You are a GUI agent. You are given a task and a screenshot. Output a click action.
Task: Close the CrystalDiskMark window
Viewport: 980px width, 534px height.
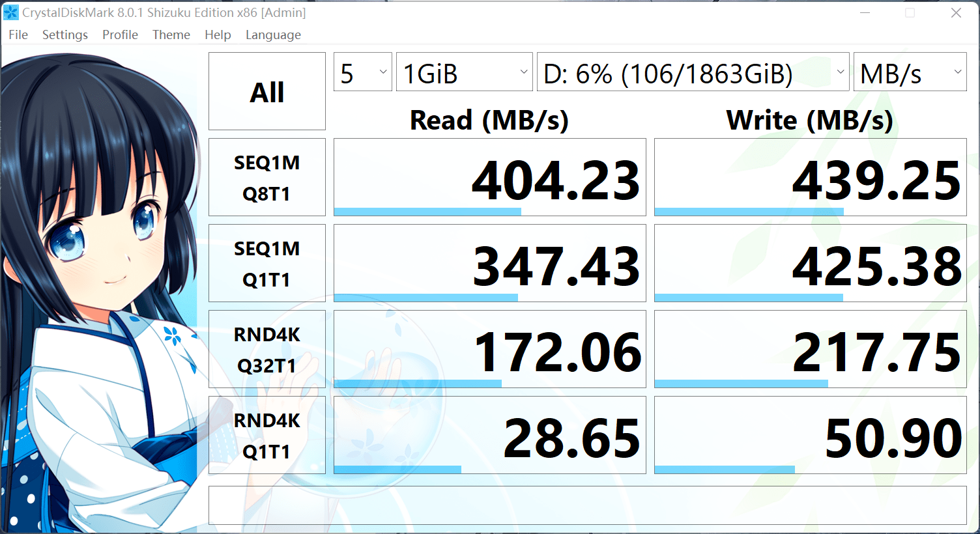coord(956,13)
